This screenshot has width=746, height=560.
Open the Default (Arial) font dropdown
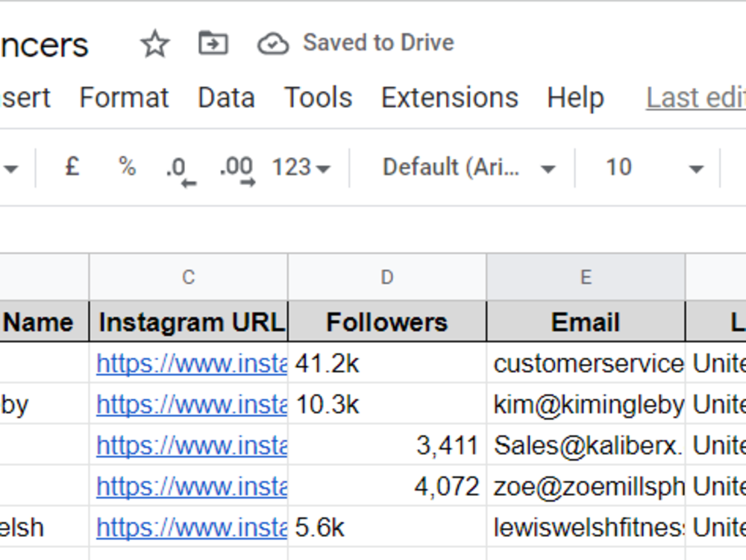point(468,167)
